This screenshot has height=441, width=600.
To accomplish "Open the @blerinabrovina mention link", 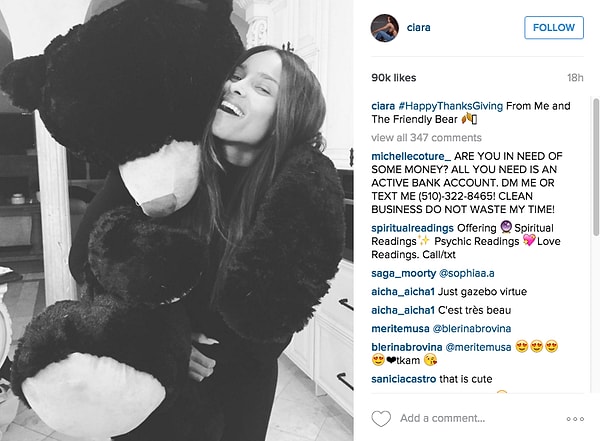I will pos(472,328).
